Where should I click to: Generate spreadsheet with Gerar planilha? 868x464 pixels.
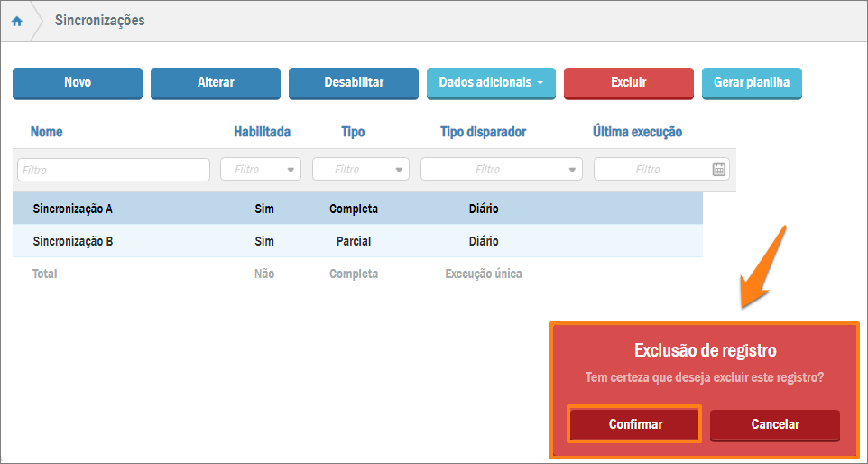tap(751, 82)
